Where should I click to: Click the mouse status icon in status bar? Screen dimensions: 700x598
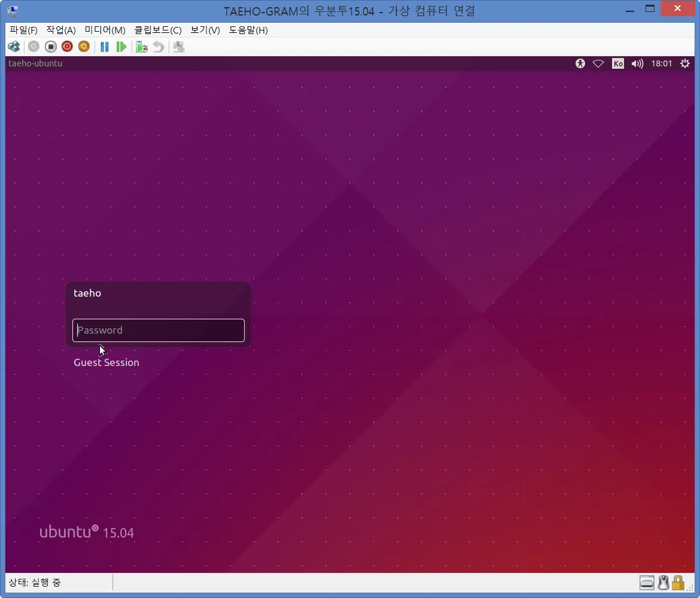click(x=664, y=582)
